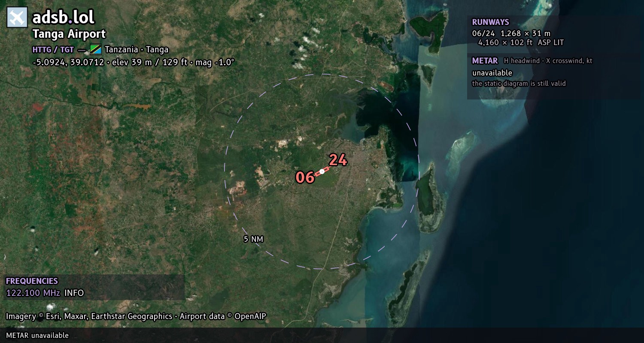The width and height of the screenshot is (644, 343).
Task: Click the Tanzania flag icon
Action: point(95,49)
